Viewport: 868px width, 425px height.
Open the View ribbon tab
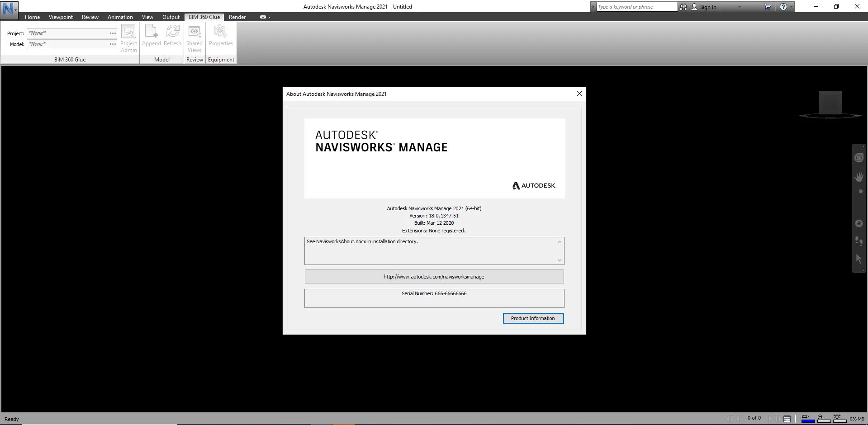point(147,17)
